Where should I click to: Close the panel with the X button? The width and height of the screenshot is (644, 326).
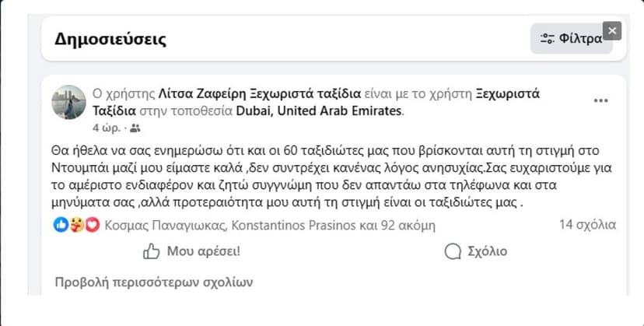click(613, 31)
